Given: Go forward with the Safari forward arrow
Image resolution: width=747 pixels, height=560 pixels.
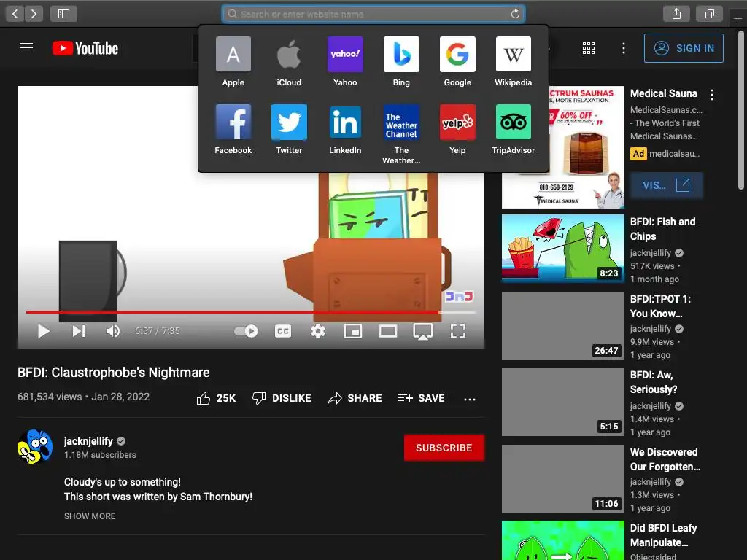Looking at the screenshot, I should (x=34, y=14).
